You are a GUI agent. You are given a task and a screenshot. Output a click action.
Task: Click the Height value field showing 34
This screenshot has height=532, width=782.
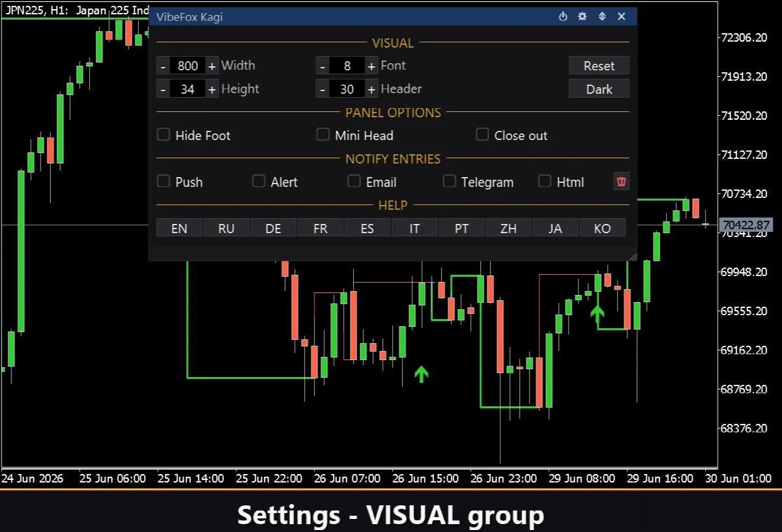pyautogui.click(x=188, y=89)
